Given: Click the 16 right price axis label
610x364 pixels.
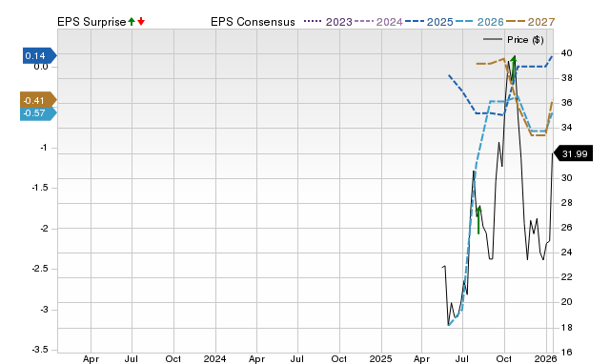Looking at the screenshot, I should (567, 353).
